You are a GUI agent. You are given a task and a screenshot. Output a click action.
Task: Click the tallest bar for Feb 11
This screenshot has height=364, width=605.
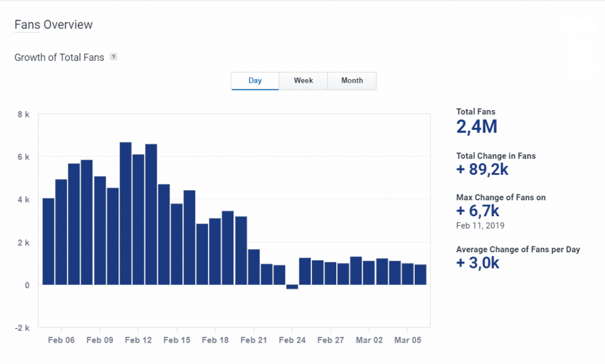[x=125, y=213]
